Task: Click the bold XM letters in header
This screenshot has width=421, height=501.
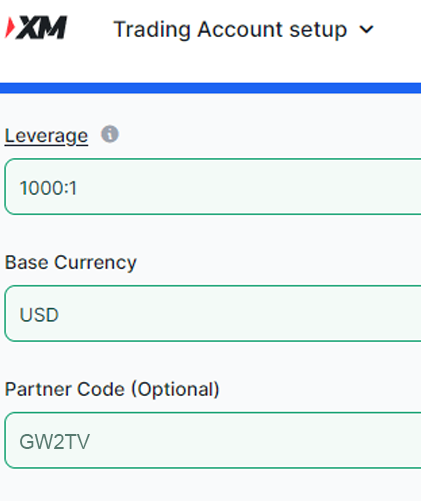Action: [x=42, y=27]
